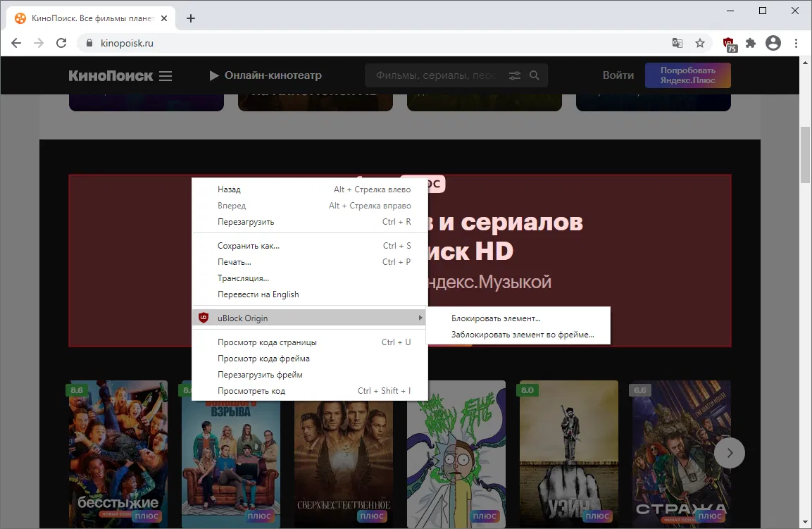Expand the uBlock Origin submenu entry

(310, 318)
